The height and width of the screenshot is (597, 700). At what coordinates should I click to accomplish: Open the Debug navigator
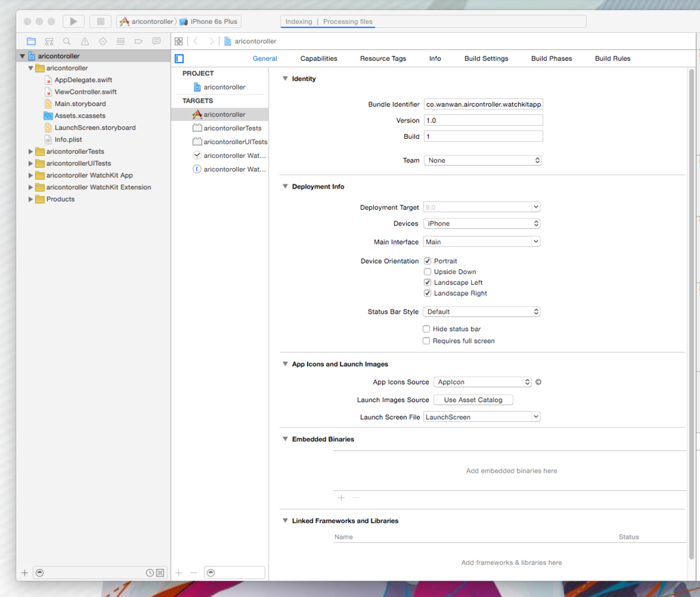tap(120, 42)
